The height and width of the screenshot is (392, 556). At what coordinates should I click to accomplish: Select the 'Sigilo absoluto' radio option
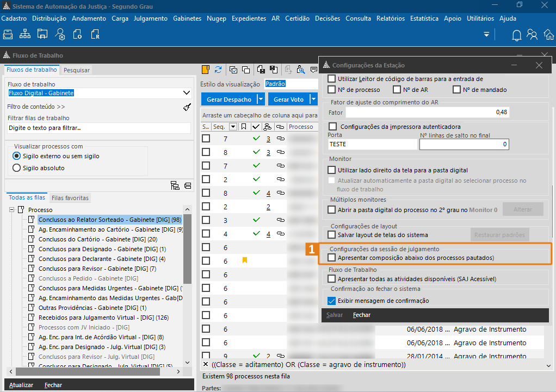[x=16, y=167]
